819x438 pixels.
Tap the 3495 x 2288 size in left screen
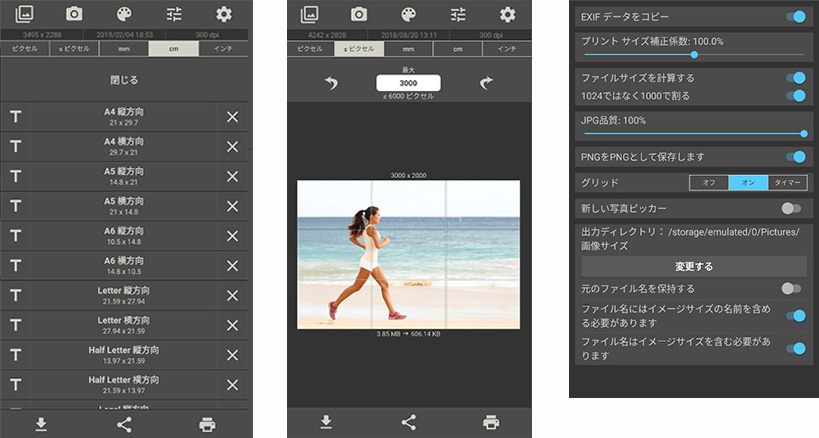coord(42,35)
